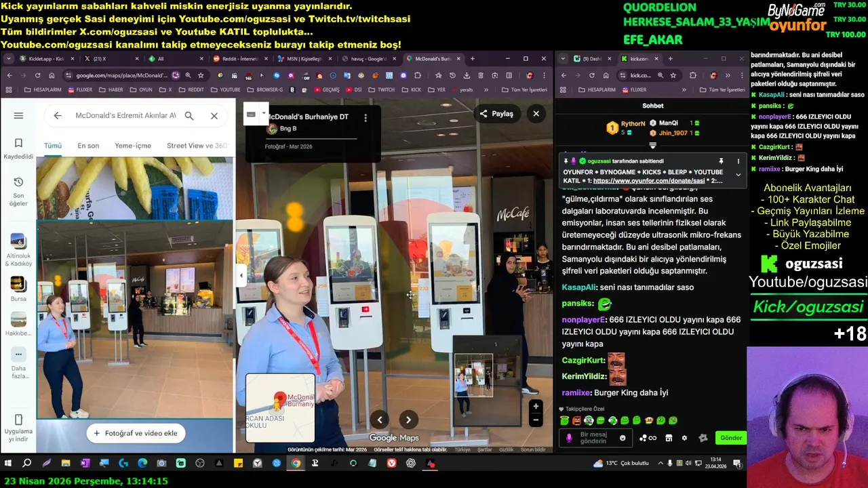Open the three-dot options on the pinned message
This screenshot has width=868, height=488.
pyautogui.click(x=738, y=161)
